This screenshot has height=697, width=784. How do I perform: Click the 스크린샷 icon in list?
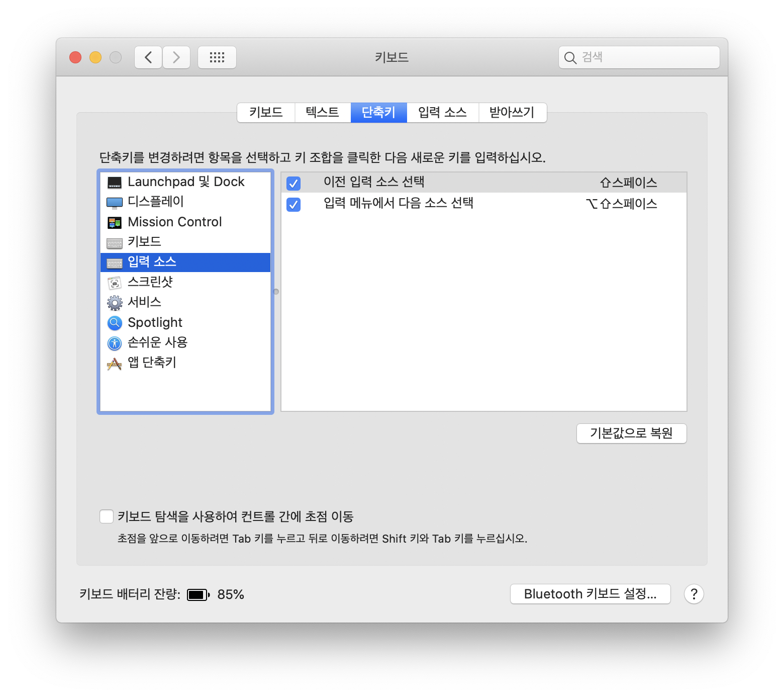point(115,283)
